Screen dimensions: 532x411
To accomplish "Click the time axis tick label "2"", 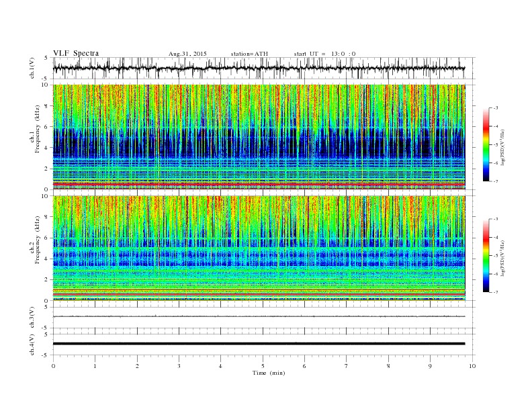I will point(137,366).
